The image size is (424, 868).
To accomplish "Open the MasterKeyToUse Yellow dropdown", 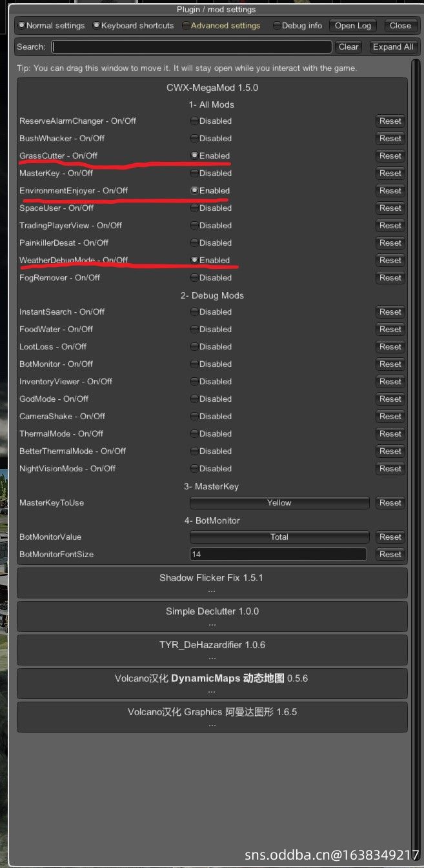I will (x=279, y=503).
